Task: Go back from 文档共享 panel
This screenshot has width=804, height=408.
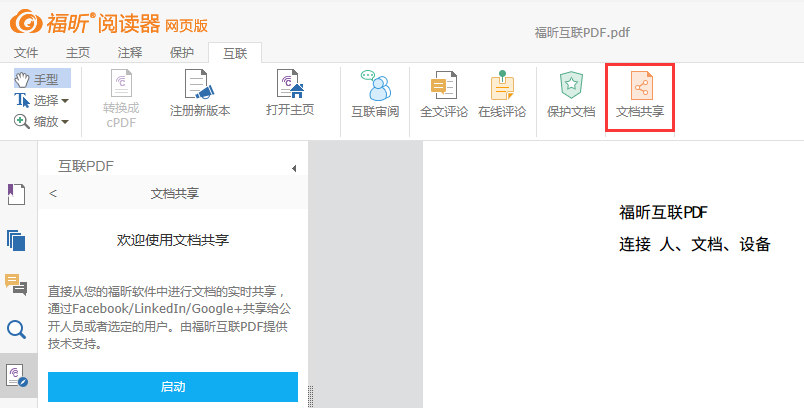Action: (53, 193)
